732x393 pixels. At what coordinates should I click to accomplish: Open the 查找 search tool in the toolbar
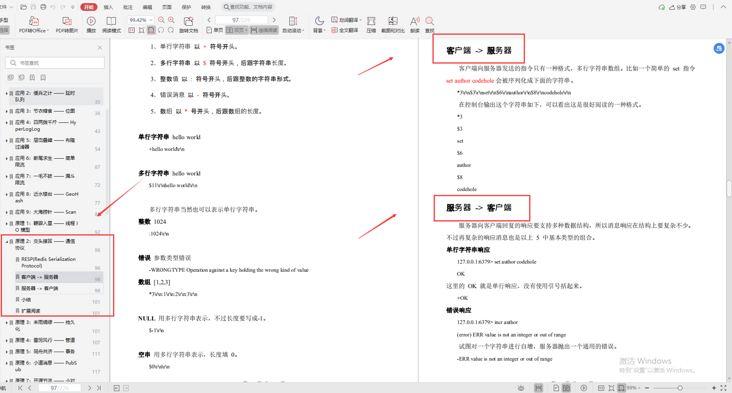(429, 25)
